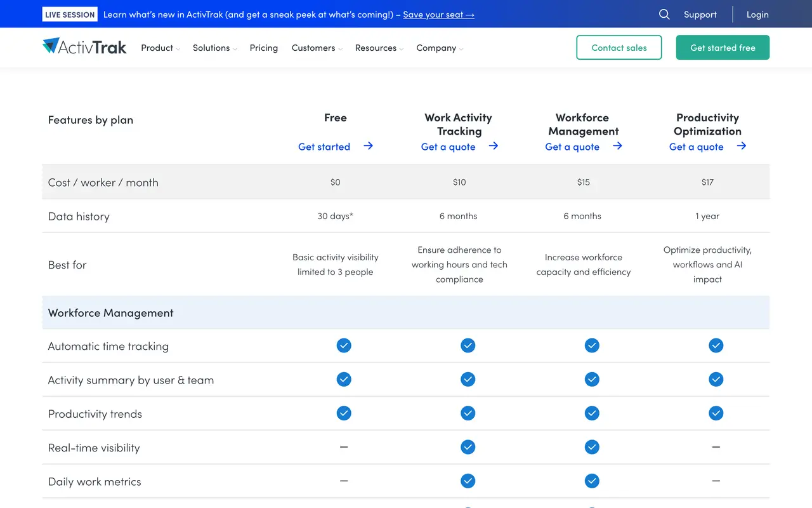
Task: Open the Support link
Action: coord(700,15)
